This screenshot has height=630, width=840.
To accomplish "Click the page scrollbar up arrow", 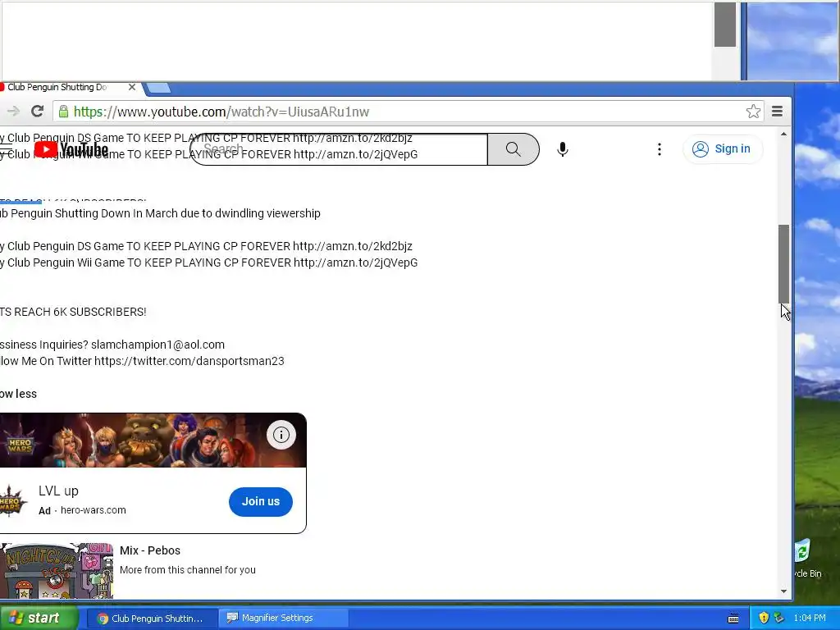I will point(783,134).
